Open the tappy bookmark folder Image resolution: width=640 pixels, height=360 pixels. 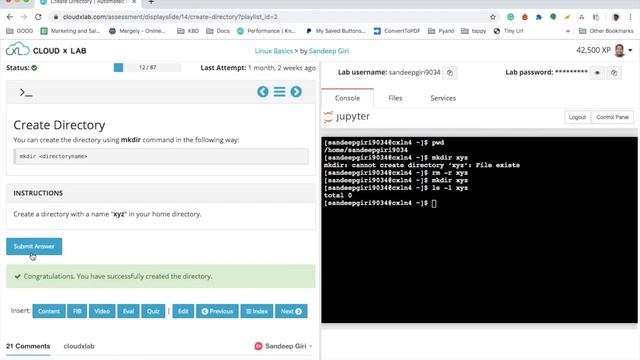tap(473, 31)
